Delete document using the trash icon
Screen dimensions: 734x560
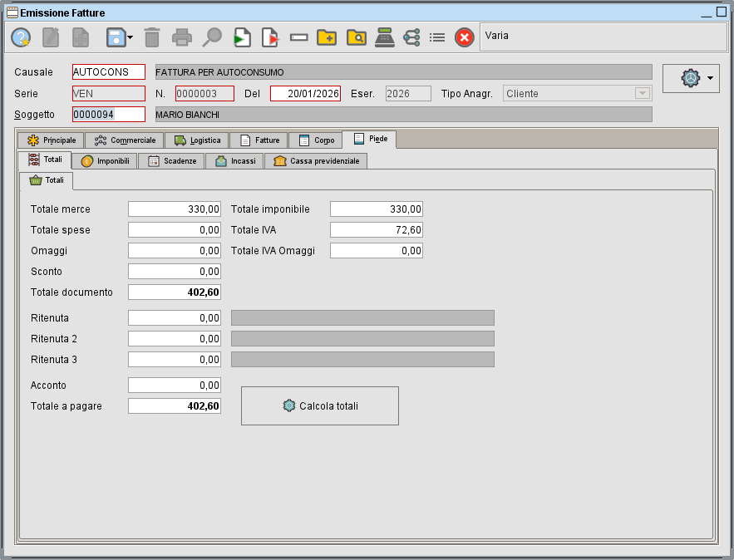[x=154, y=37]
